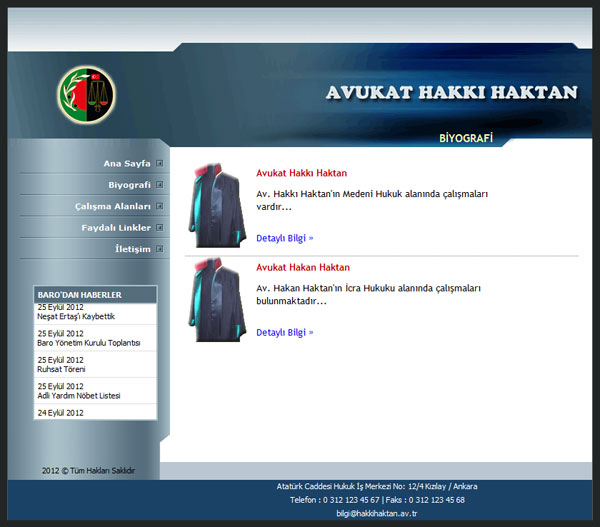
Task: Click the robe image next to Hakkı Haktan
Action: 217,206
